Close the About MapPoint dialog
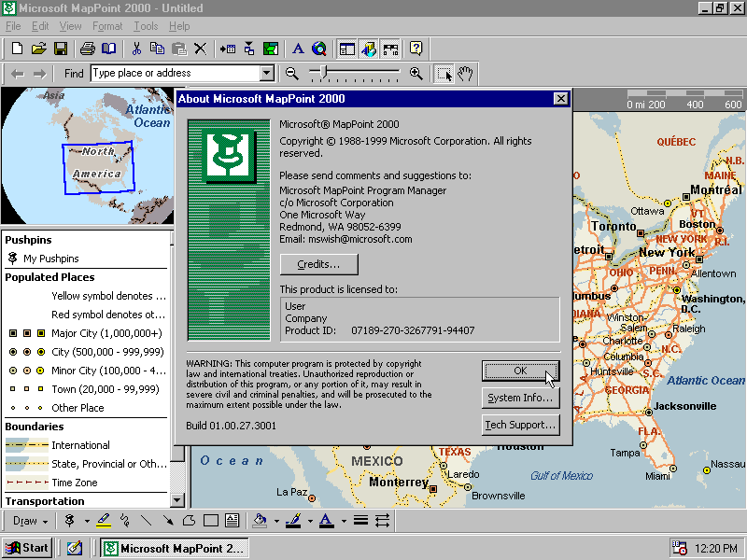 (x=561, y=99)
